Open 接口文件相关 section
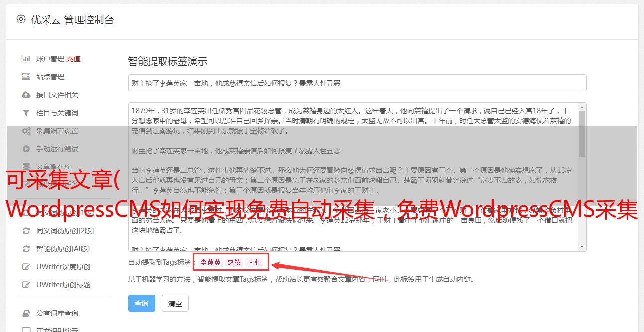Screen dimensions: 644x332 tap(57, 95)
